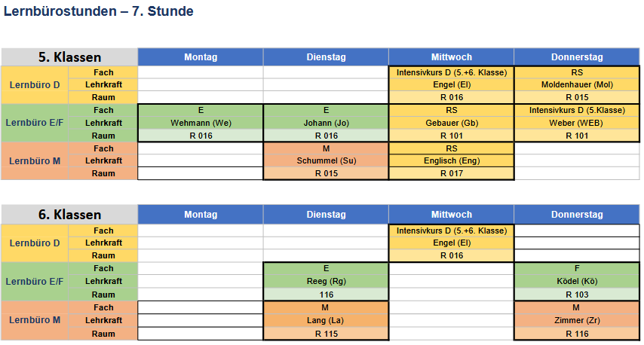
Task: Click the Reeg (Rg) cell
Action: point(326,281)
